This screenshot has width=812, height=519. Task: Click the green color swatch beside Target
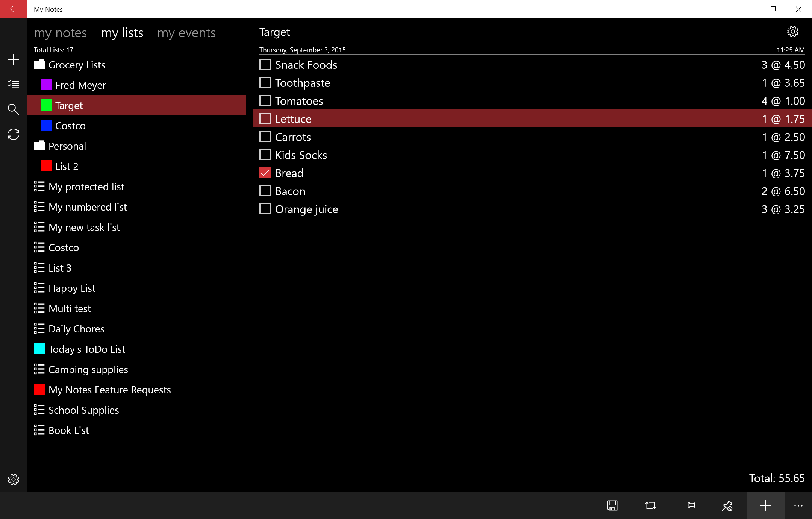pos(46,105)
